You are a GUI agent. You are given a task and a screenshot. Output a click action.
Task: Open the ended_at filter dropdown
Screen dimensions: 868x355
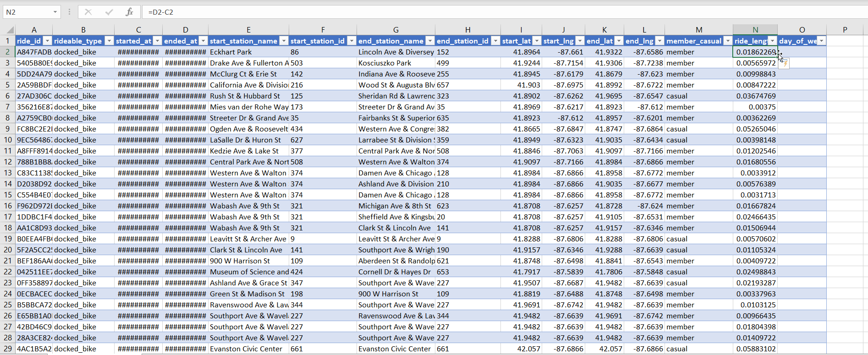[x=203, y=41]
